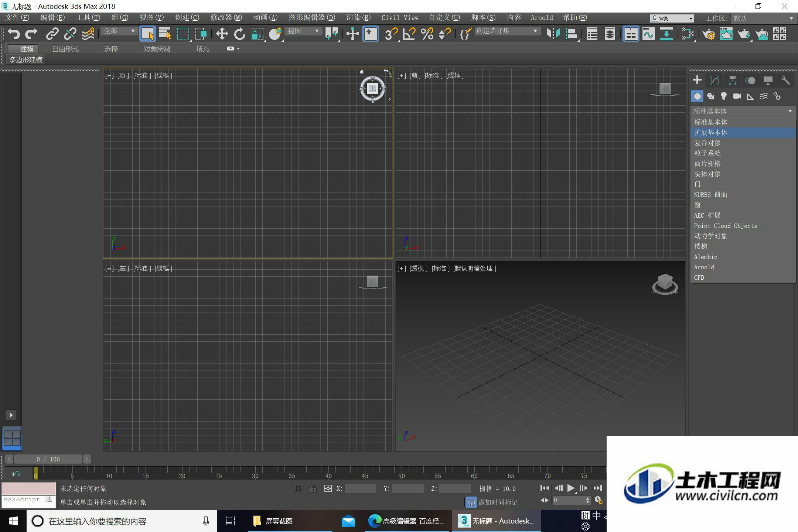Choose Arnold from the dropdown list

(x=743, y=267)
